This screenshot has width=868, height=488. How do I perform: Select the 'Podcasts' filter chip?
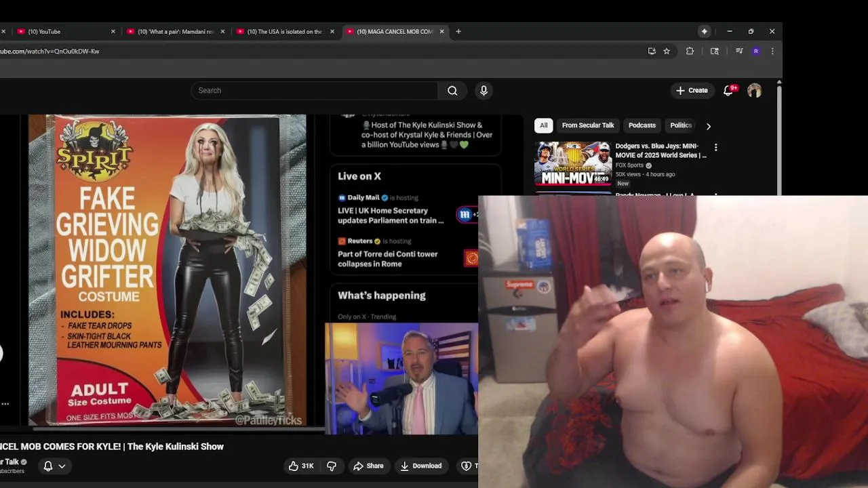point(642,125)
